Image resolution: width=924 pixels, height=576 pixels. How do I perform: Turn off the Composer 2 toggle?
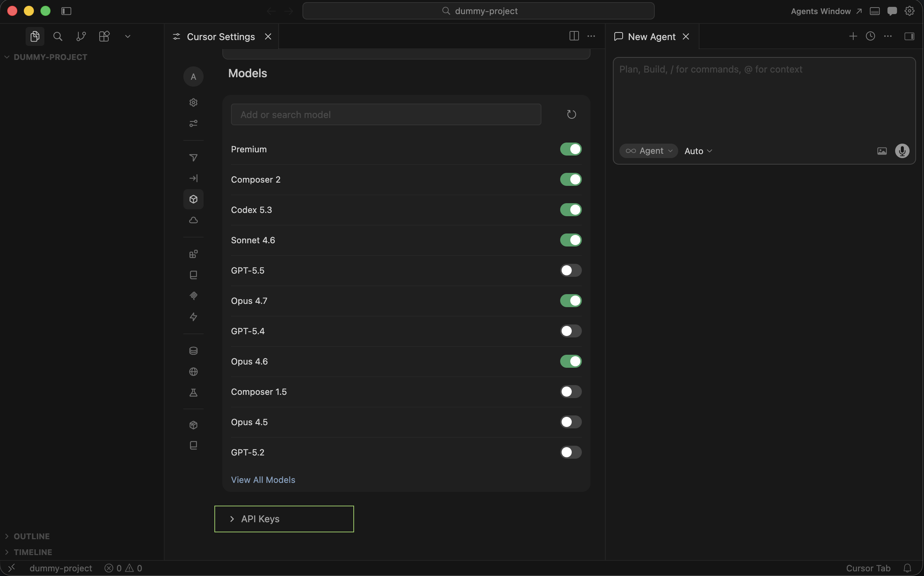(x=571, y=179)
